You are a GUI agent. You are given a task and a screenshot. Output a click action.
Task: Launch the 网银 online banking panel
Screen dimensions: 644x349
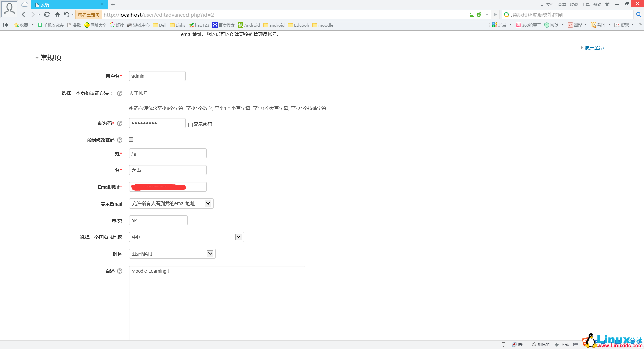tap(553, 25)
